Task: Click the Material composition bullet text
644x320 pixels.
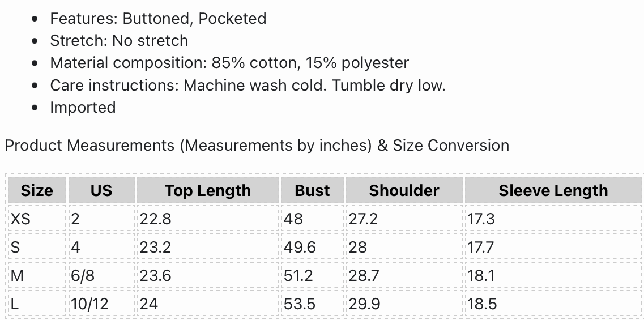Action: pyautogui.click(x=229, y=63)
